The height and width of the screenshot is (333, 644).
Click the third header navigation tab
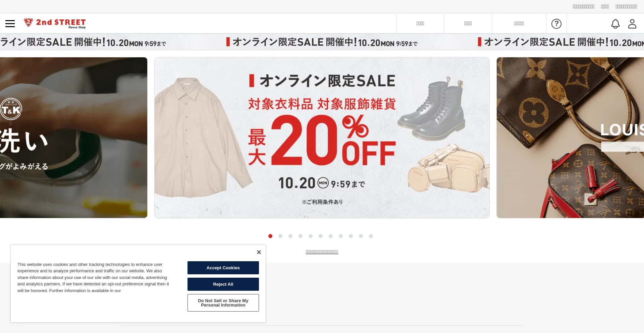(519, 23)
